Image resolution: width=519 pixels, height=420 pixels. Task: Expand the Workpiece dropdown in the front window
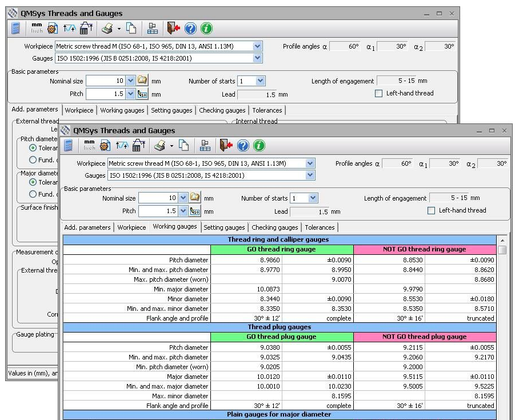310,163
